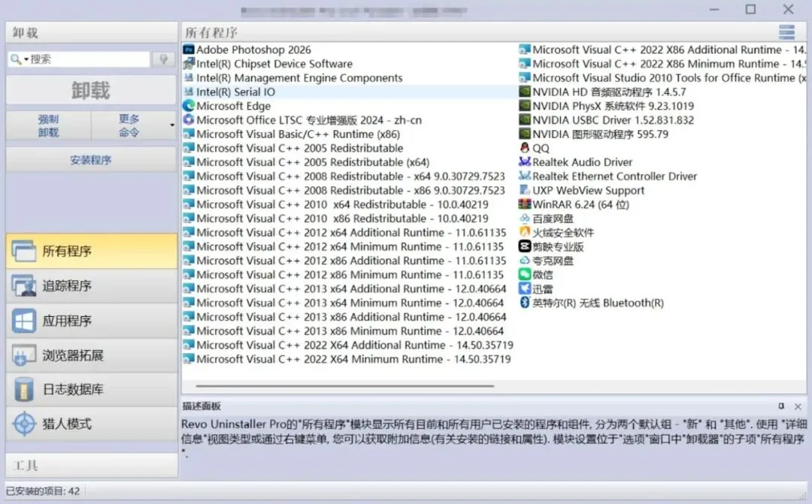The height and width of the screenshot is (504, 812).
Task: Open the 浏览器拓展 module
Action: coord(91,355)
